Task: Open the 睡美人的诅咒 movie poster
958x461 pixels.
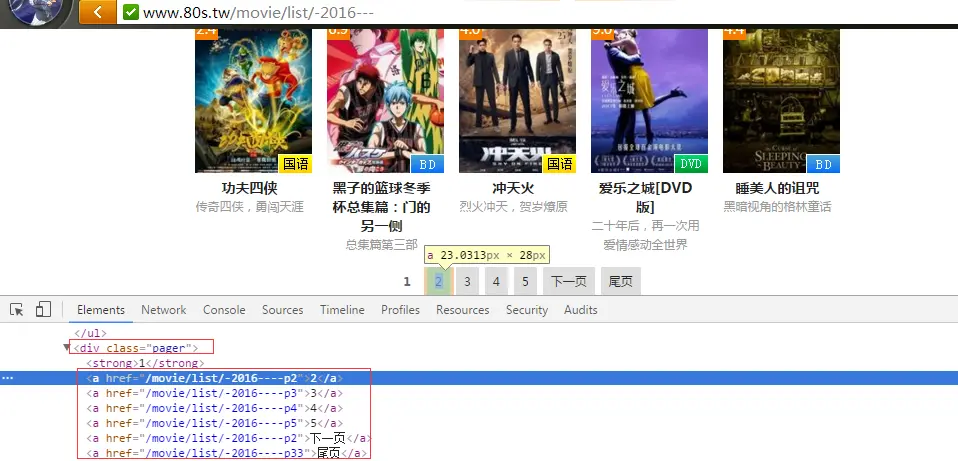Action: click(781, 101)
